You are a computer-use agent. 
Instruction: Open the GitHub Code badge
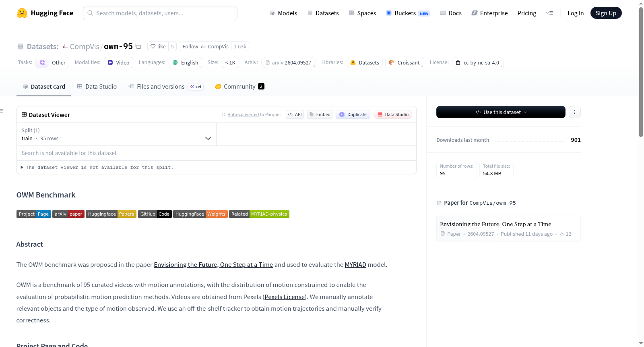pos(155,214)
